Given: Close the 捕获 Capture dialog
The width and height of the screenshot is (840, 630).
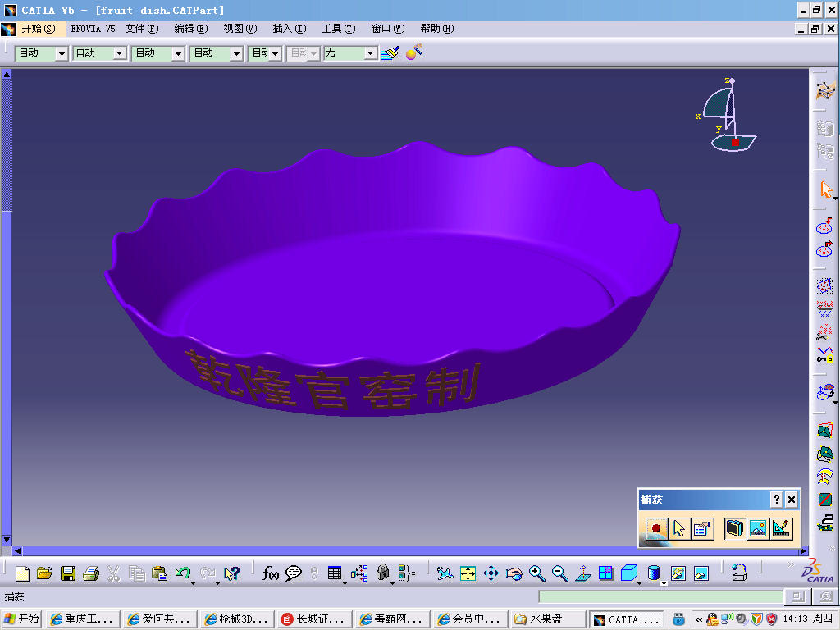Looking at the screenshot, I should pos(792,500).
